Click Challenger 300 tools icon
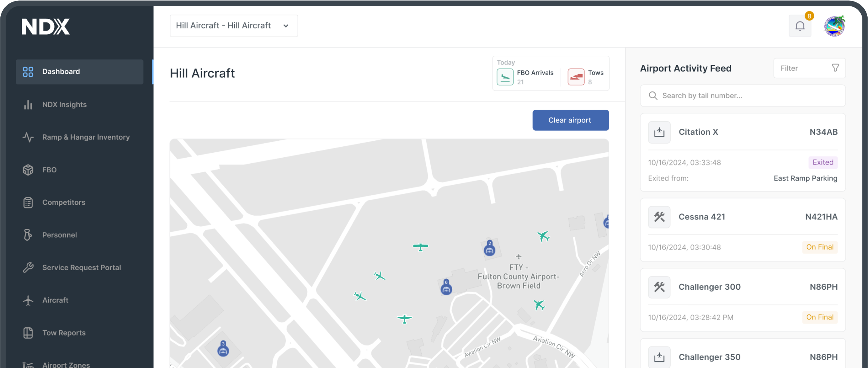 coord(659,287)
